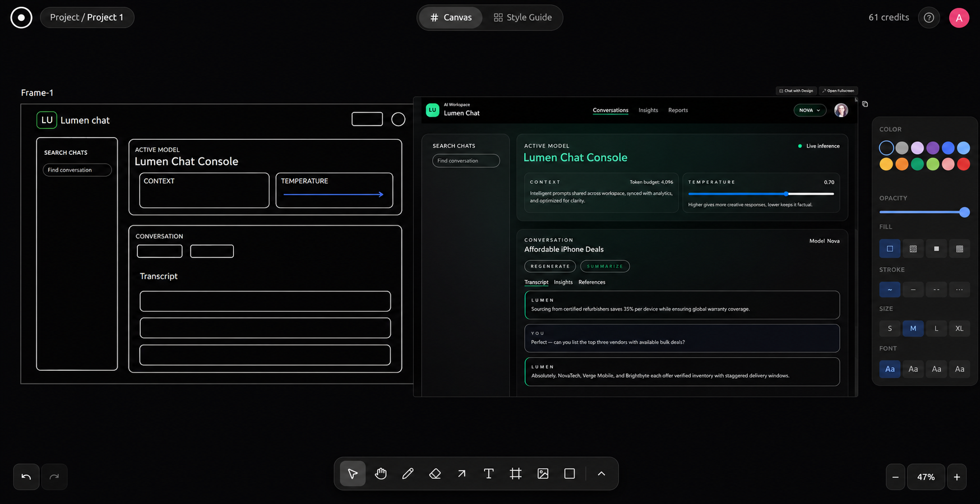Choose the hand pan tool

coord(381,474)
